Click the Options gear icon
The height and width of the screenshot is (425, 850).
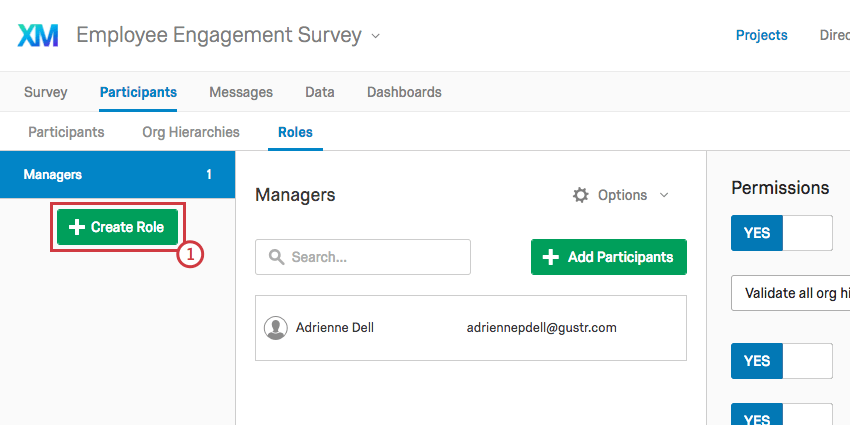point(581,195)
